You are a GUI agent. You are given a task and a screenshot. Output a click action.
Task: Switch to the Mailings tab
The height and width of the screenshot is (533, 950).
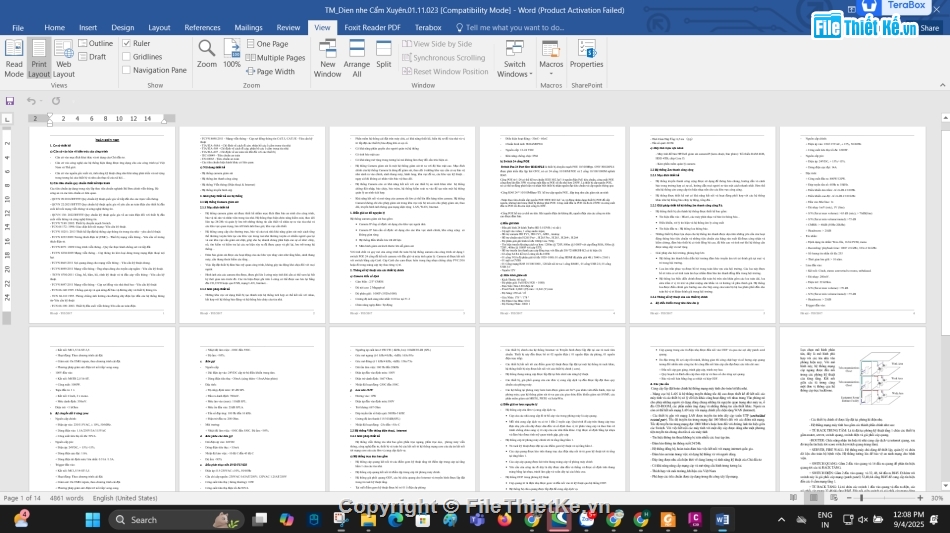pyautogui.click(x=248, y=28)
